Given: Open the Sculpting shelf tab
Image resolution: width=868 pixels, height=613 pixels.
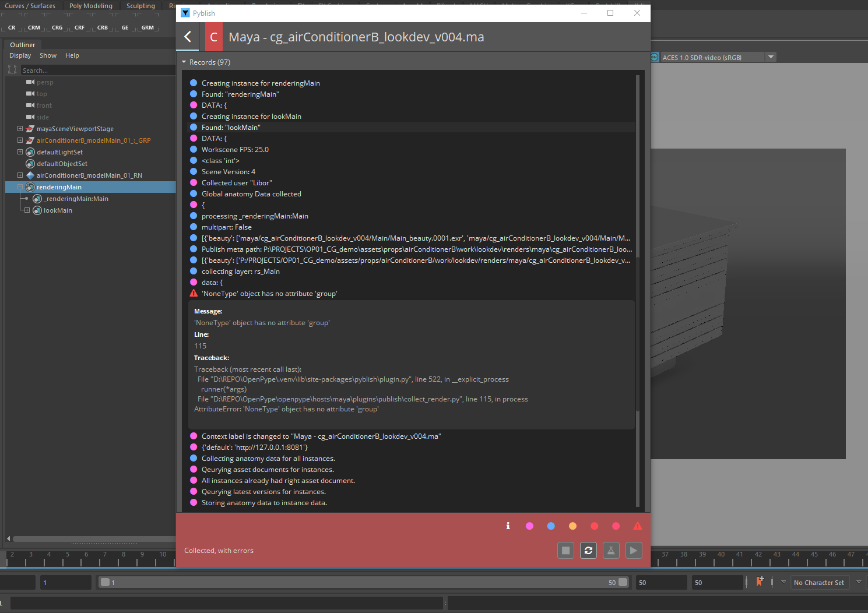Looking at the screenshot, I should (140, 6).
